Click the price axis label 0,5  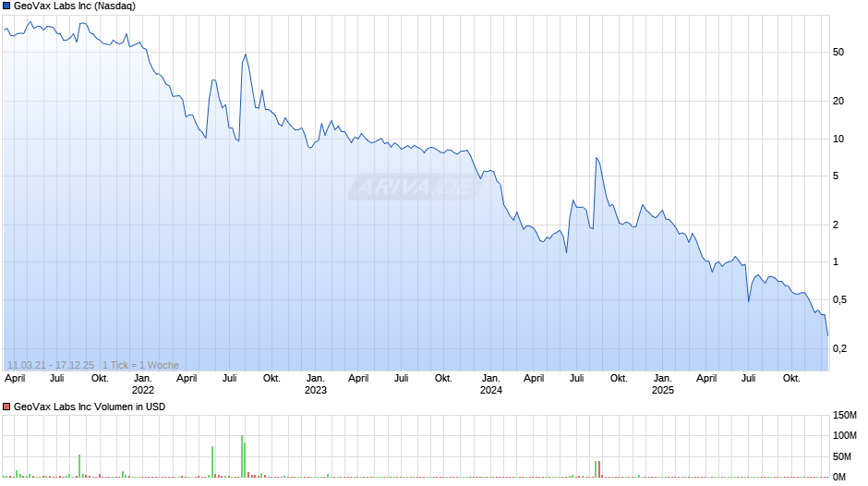839,299
